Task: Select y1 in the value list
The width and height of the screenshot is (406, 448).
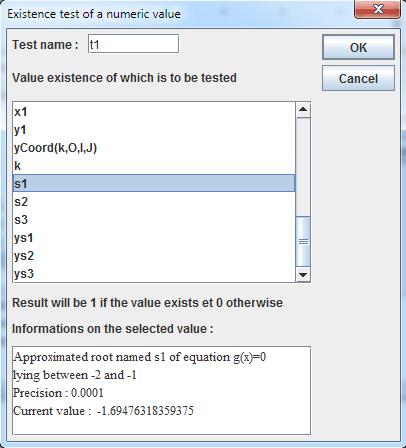Action: (154, 130)
